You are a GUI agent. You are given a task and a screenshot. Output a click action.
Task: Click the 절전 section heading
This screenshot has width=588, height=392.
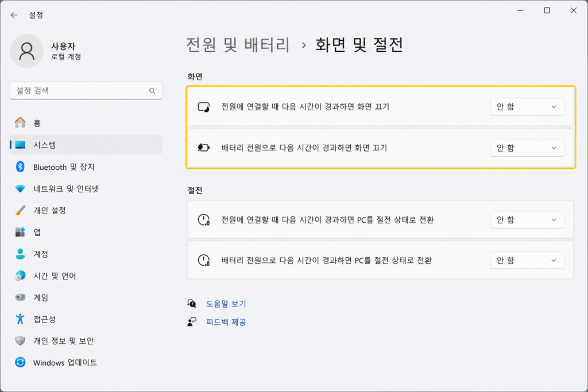coord(195,191)
